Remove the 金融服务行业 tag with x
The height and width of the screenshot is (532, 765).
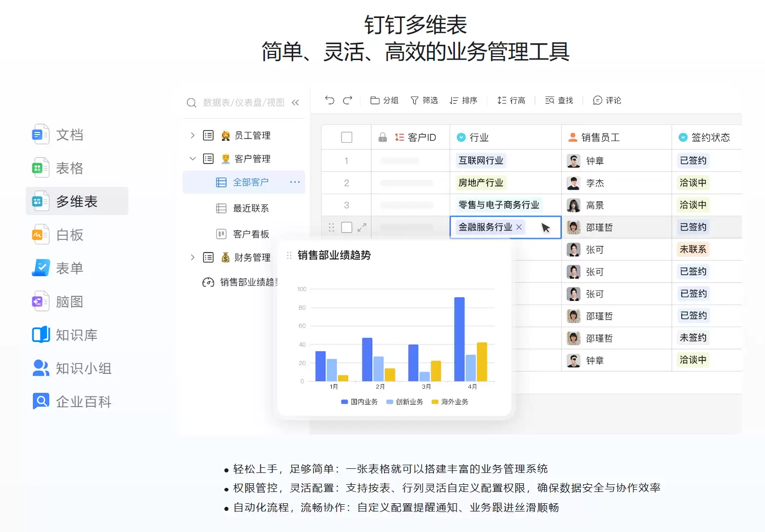pos(519,227)
